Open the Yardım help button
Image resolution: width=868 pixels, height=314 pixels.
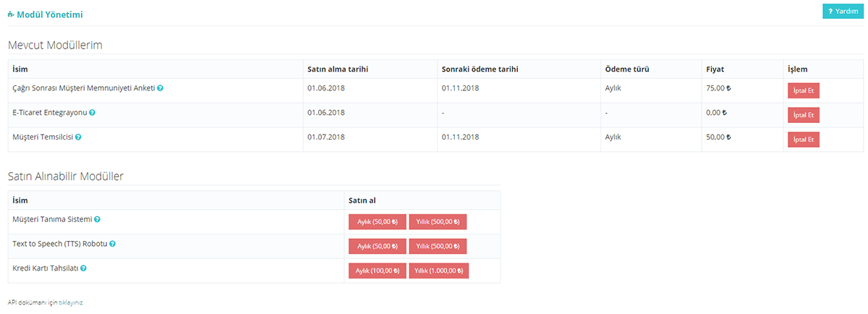point(843,11)
